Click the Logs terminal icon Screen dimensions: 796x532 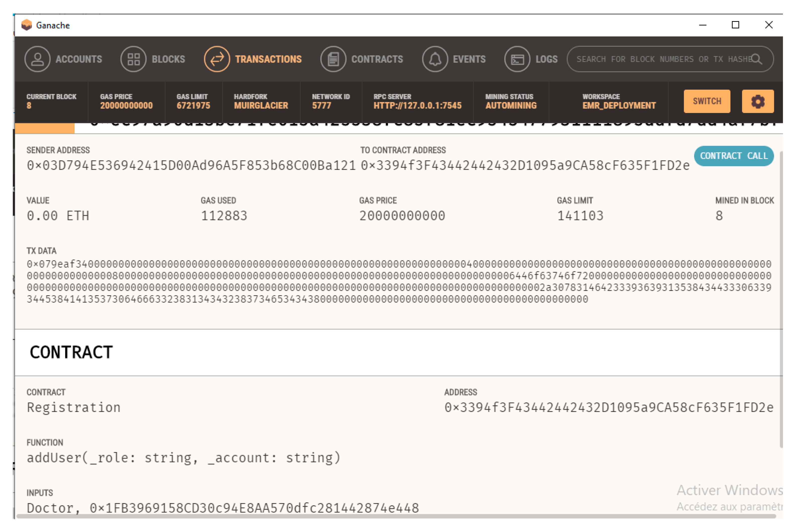point(517,59)
